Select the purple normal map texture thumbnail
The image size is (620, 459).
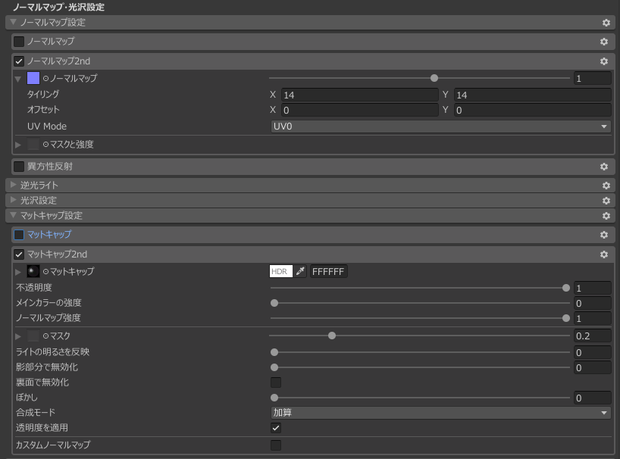pyautogui.click(x=33, y=78)
